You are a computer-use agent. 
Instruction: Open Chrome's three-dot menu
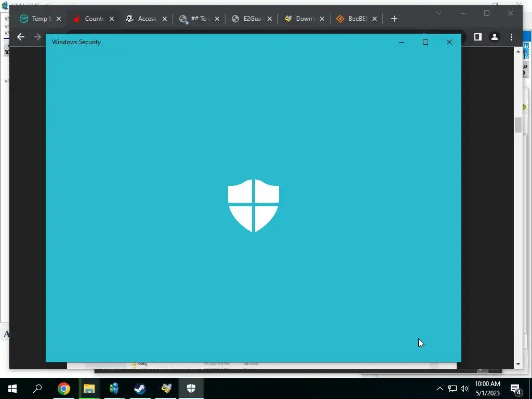point(511,37)
